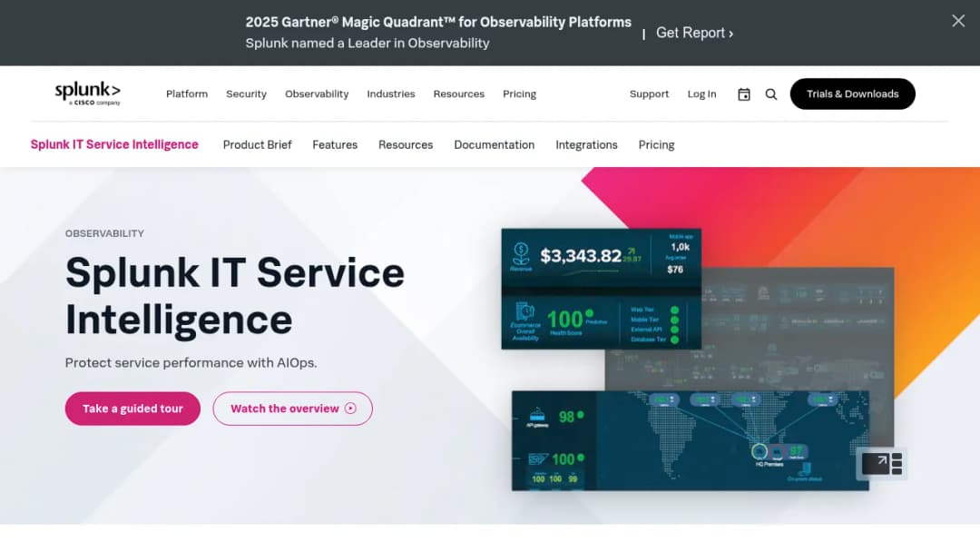Go to the Product Brief section
980x552 pixels.
[258, 144]
